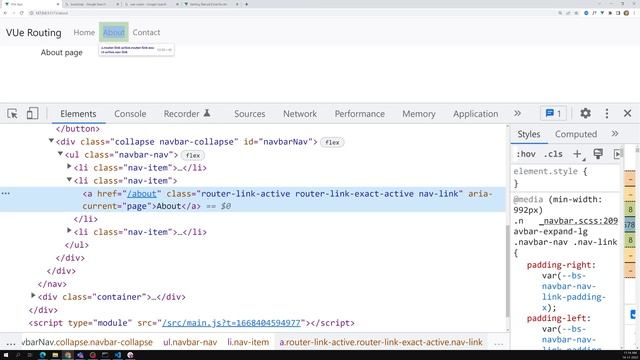This screenshot has height=360, width=640.
Task: Toggle the .cls class editor button
Action: (553, 154)
